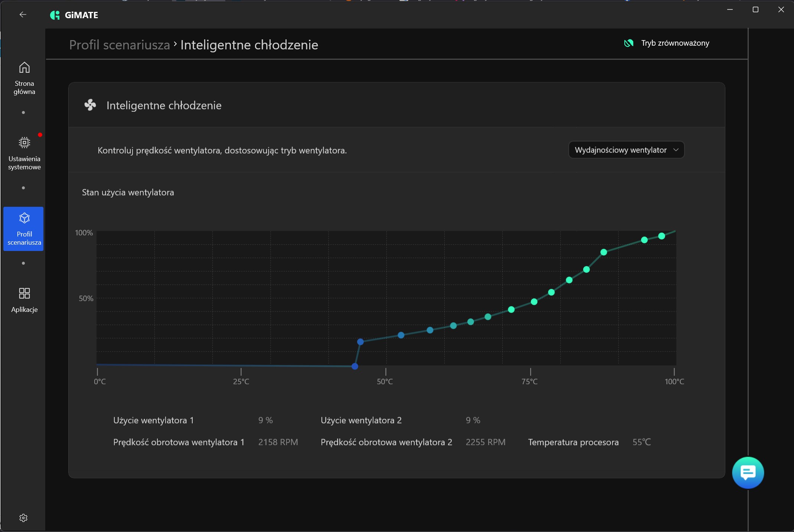The height and width of the screenshot is (532, 794).
Task: Select the fan curve point at 75°C
Action: pos(534,302)
